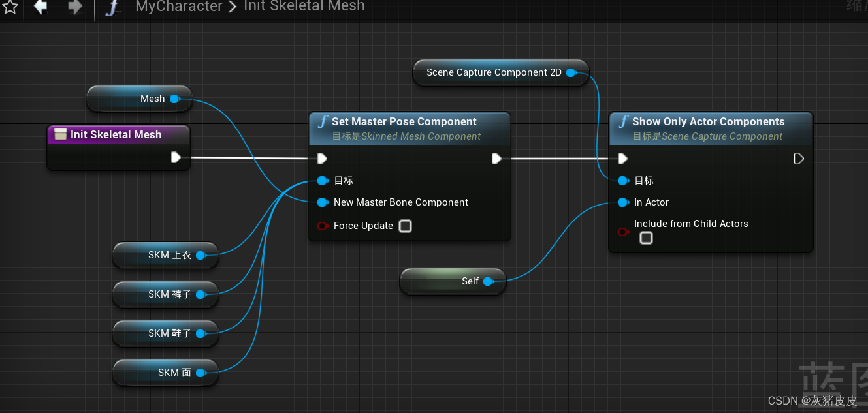Click MyCharacter in the breadcrumb
The width and height of the screenshot is (868, 413).
178,7
